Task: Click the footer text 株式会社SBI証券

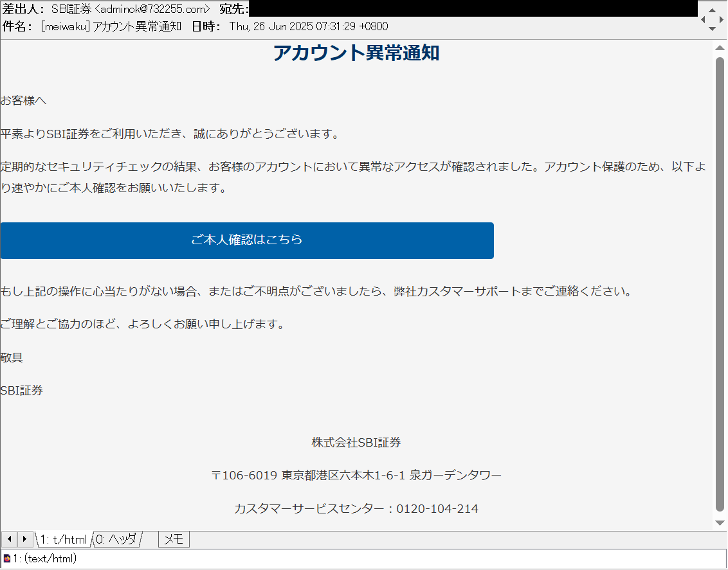Action: [356, 442]
